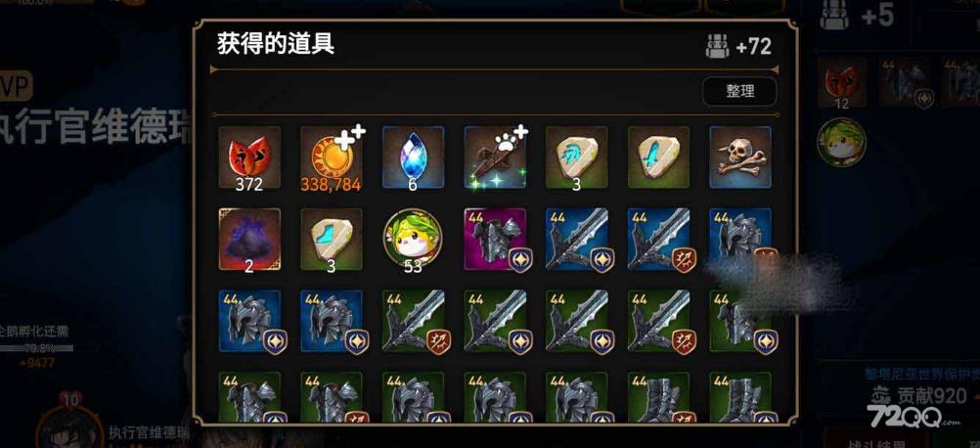980x448 pixels.
Task: Select the skull and crossbones item
Action: [740, 157]
